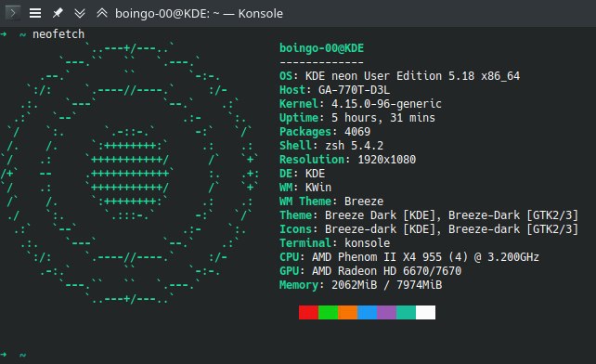Click the Terminal value 'konsole'
The image size is (596, 364).
[368, 243]
